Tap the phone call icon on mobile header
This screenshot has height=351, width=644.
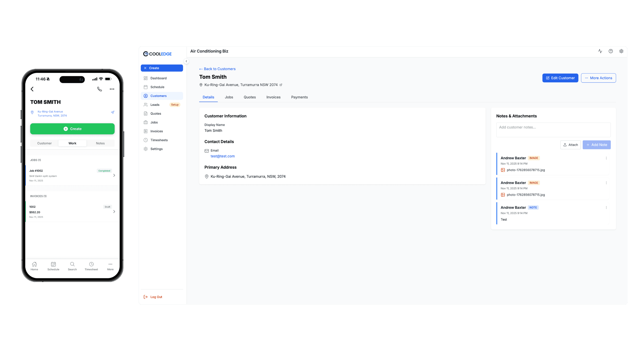(x=100, y=89)
